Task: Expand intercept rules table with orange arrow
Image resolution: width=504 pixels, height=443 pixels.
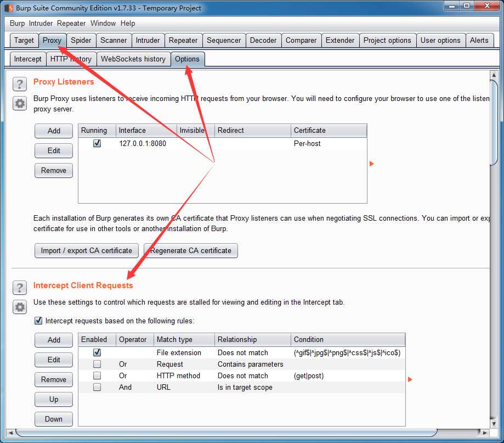Action: [410, 379]
